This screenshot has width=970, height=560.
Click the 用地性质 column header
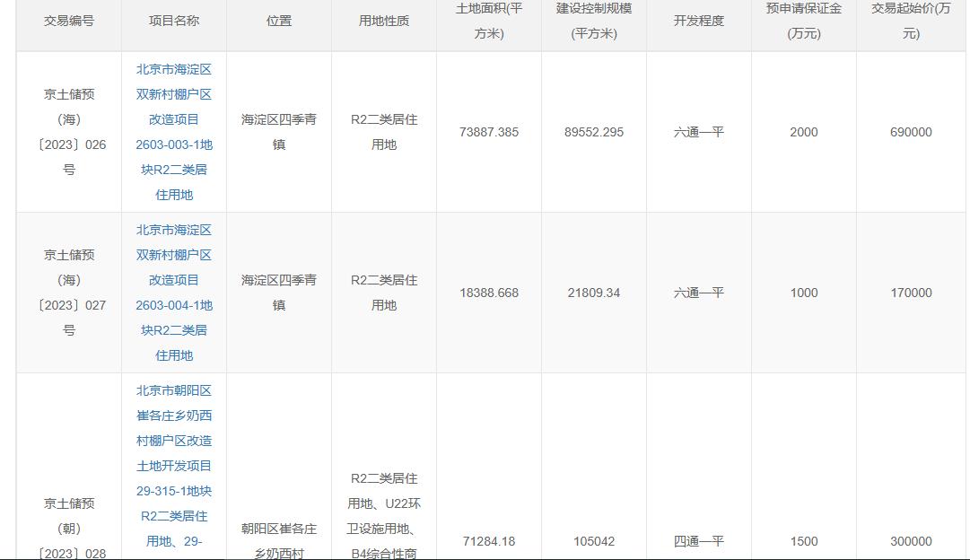pyautogui.click(x=381, y=24)
